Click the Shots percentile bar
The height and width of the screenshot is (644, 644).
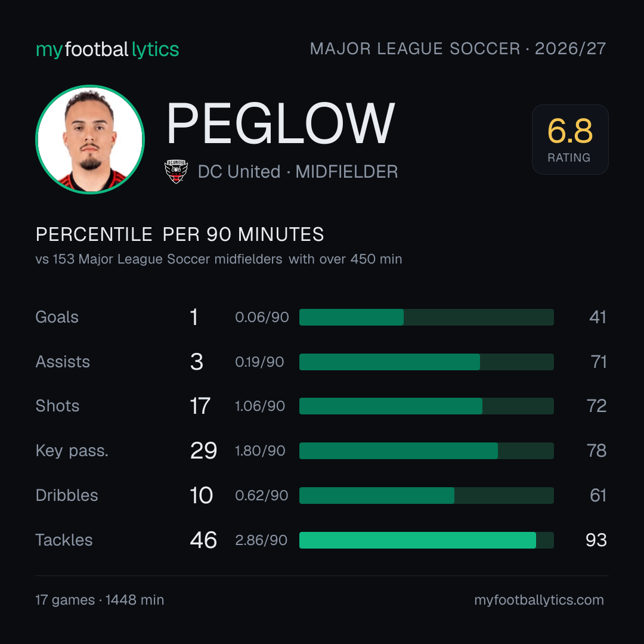(426, 406)
